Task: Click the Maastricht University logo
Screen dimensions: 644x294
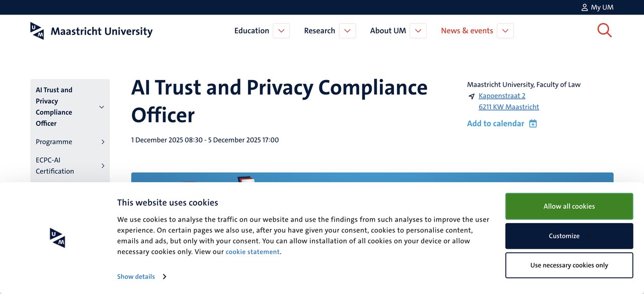Action: (x=91, y=31)
